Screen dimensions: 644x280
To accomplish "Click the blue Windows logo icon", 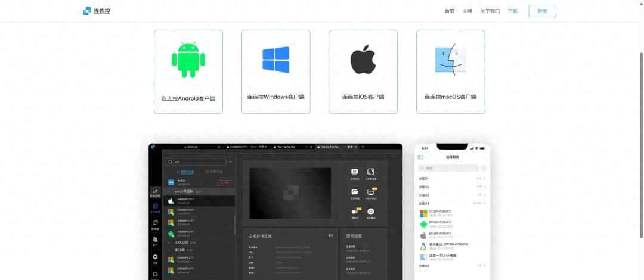I will click(275, 60).
